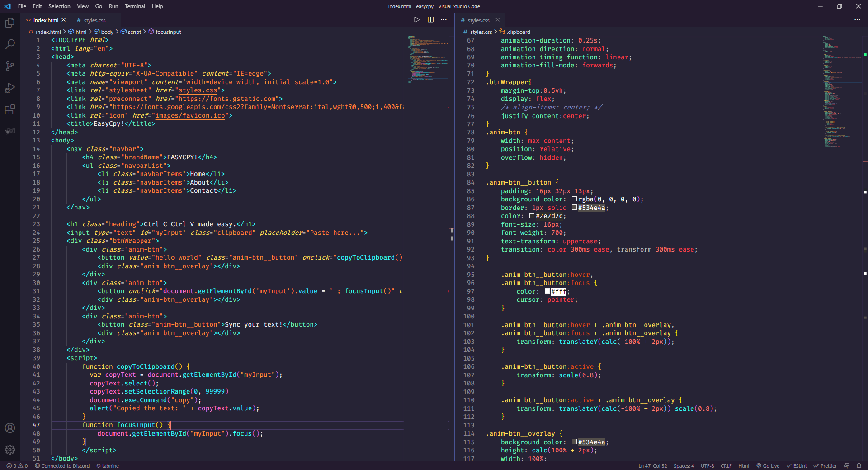This screenshot has width=868, height=470.
Task: Select the styles.css tab in right group
Action: [478, 20]
